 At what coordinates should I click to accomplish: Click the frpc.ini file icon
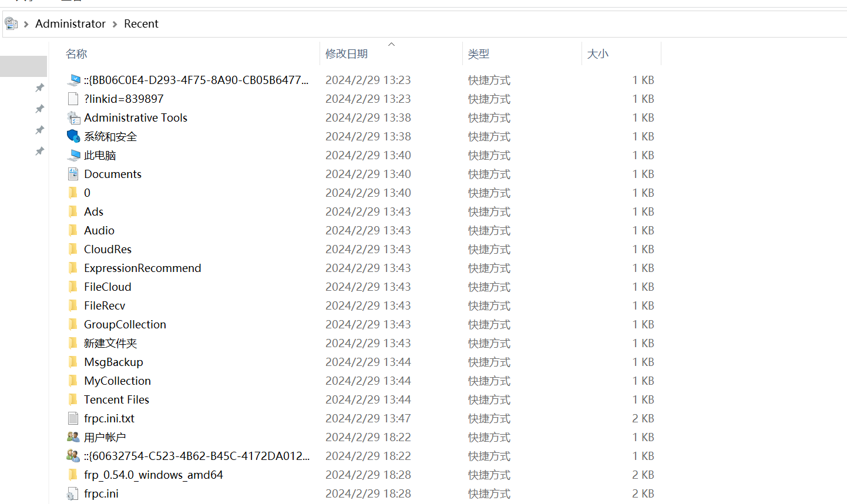pos(73,494)
